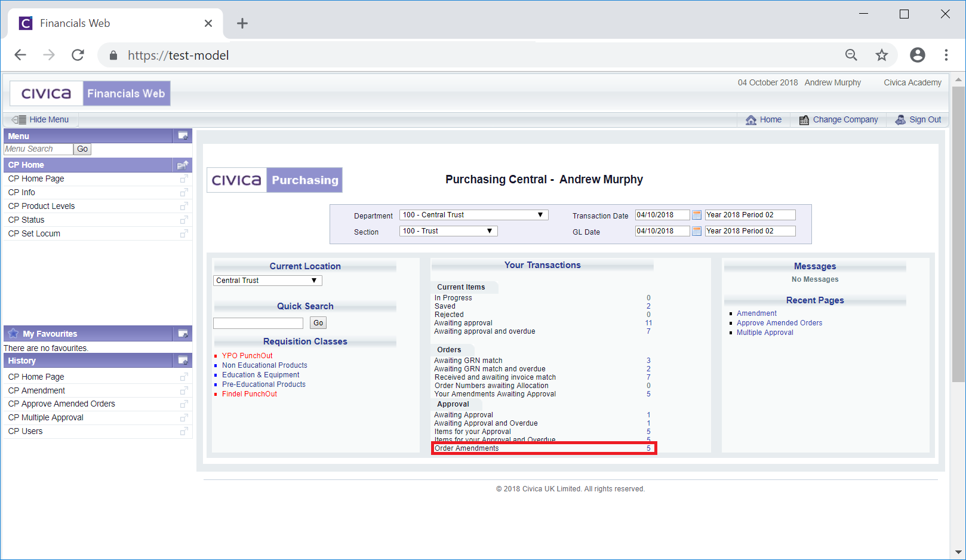
Task: Open the Transaction Date calendar picker
Action: point(697,215)
